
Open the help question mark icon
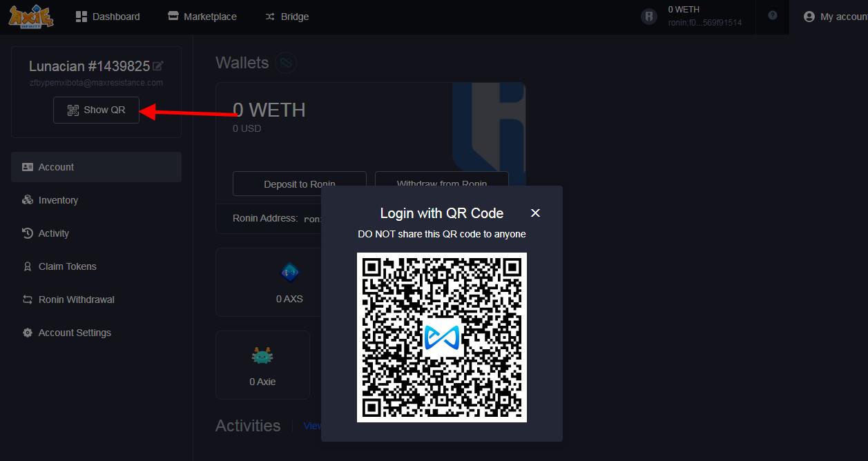[x=773, y=15]
